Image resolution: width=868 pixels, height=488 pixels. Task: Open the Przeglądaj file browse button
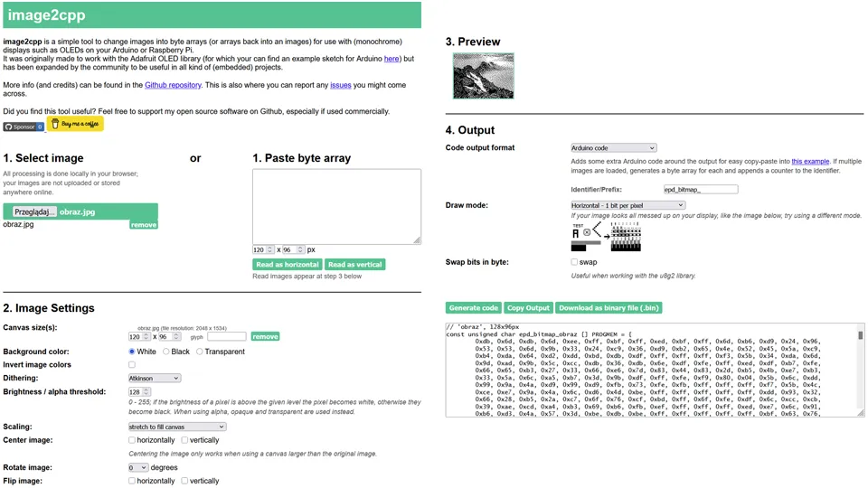(x=35, y=211)
